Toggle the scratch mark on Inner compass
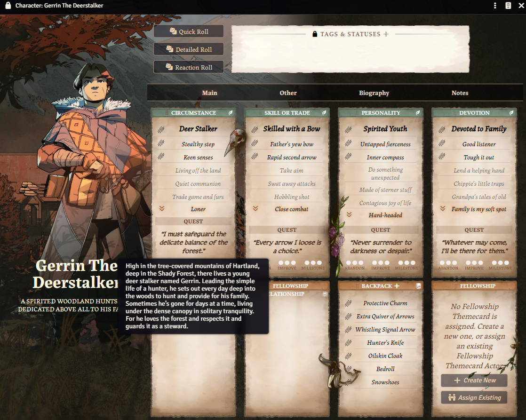Screen dimensions: 526x420 [348, 156]
